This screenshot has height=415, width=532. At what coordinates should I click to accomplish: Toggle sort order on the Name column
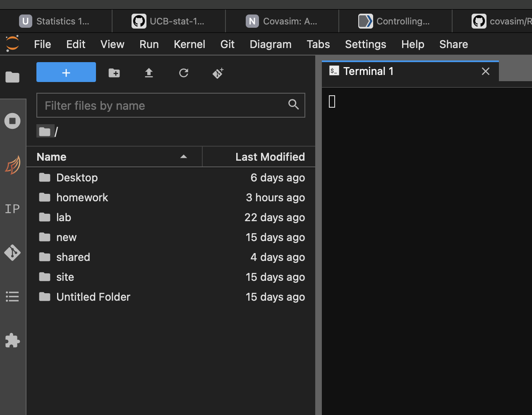[51, 157]
